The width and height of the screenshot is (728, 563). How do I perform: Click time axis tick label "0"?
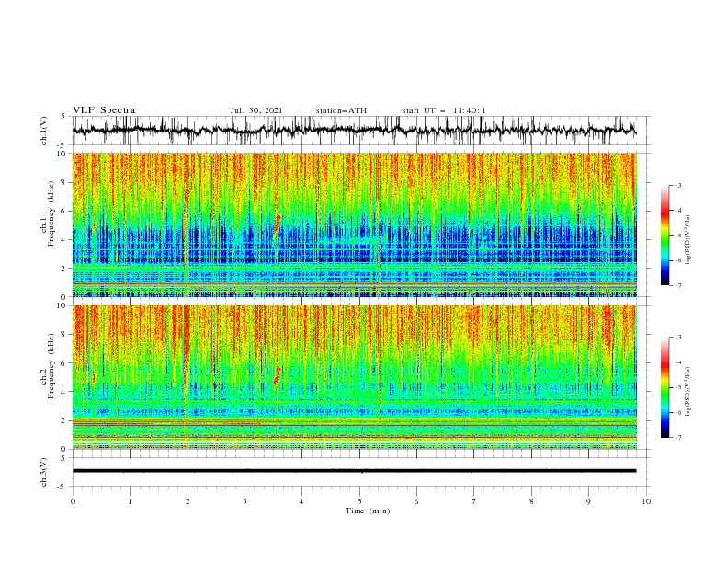[x=73, y=501]
